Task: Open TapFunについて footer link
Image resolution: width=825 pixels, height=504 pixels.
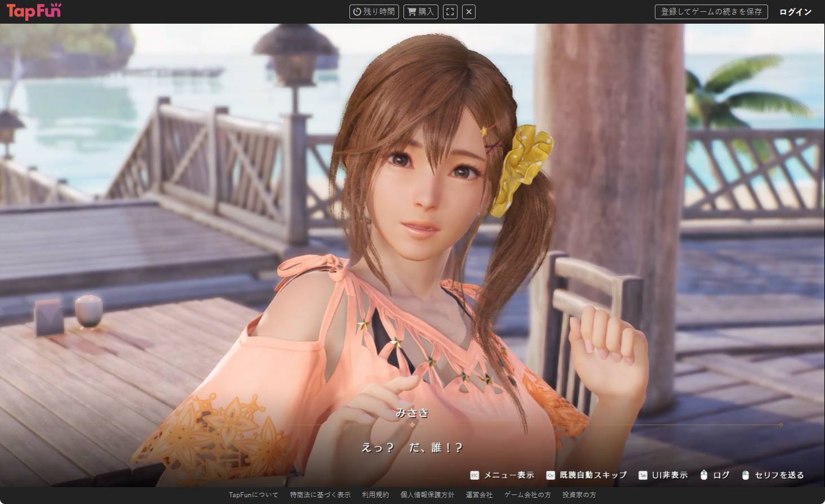Action: pos(254,495)
